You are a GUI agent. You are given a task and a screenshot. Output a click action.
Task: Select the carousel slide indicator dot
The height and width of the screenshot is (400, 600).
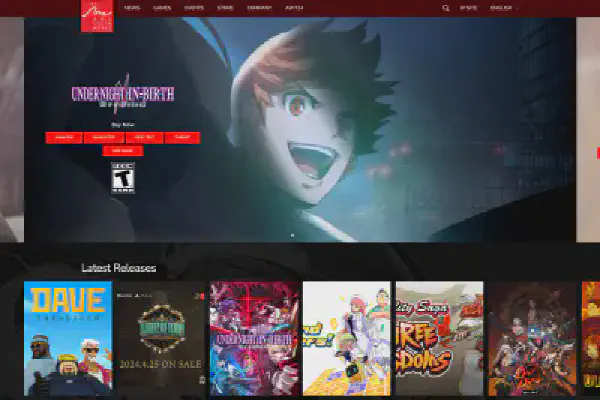pyautogui.click(x=293, y=235)
